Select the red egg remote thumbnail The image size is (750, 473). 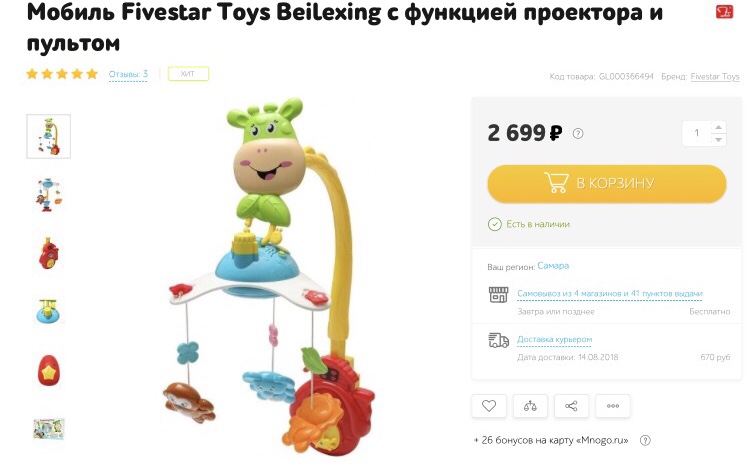pos(49,371)
